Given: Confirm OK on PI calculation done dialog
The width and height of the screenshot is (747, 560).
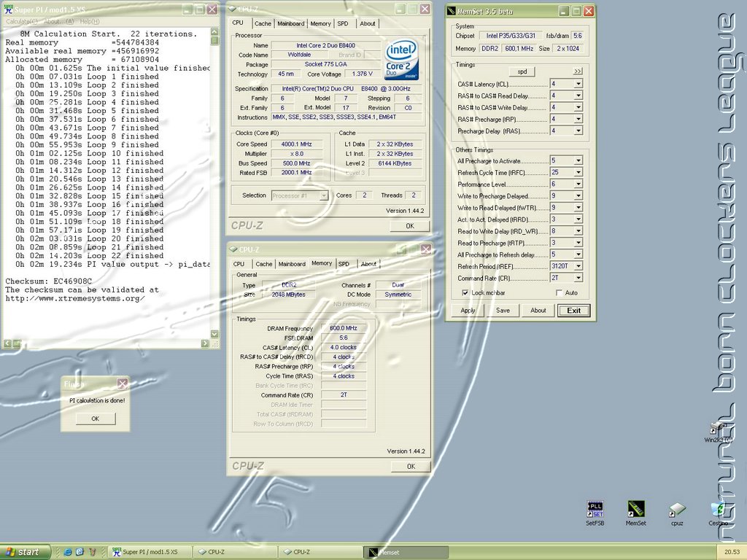Looking at the screenshot, I should tap(96, 419).
